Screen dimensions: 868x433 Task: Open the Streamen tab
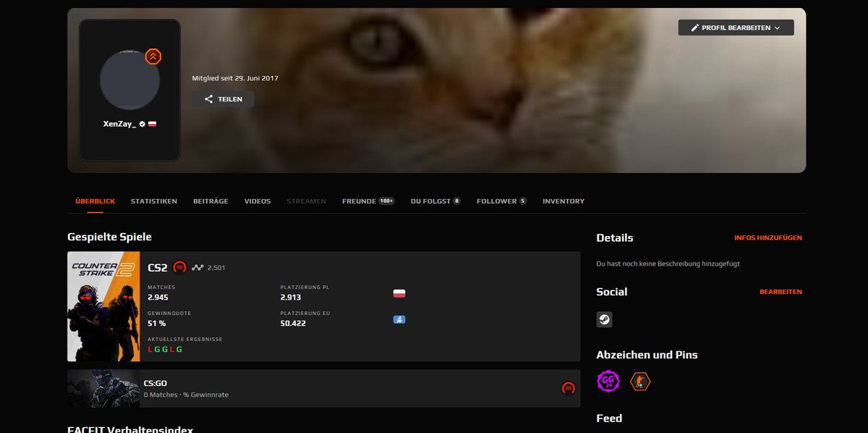tap(307, 201)
